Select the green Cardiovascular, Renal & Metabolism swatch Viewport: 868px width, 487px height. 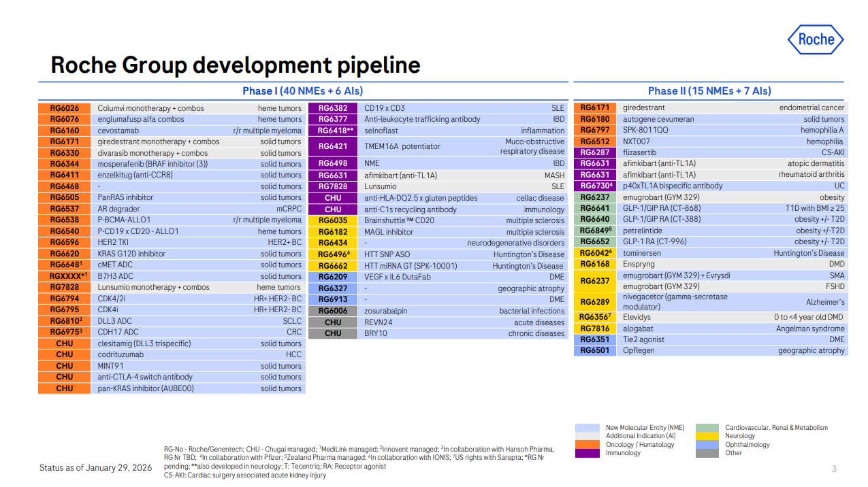(707, 428)
